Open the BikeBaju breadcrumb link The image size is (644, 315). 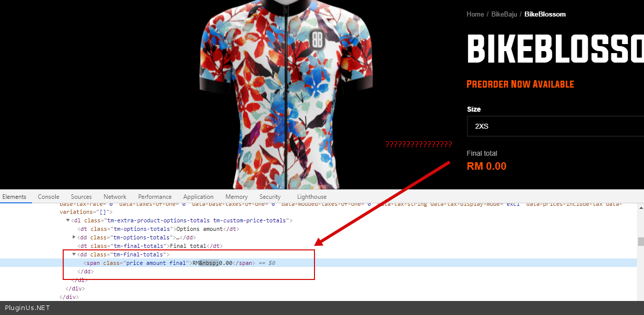pos(504,14)
